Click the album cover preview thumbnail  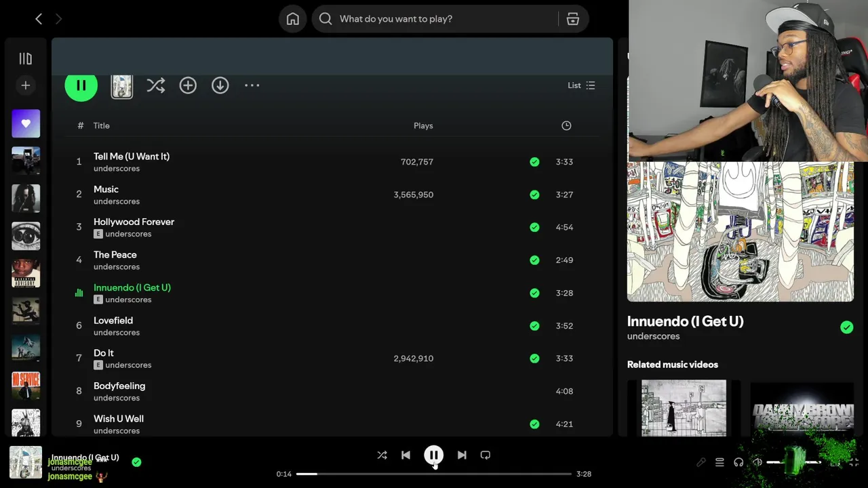click(122, 86)
